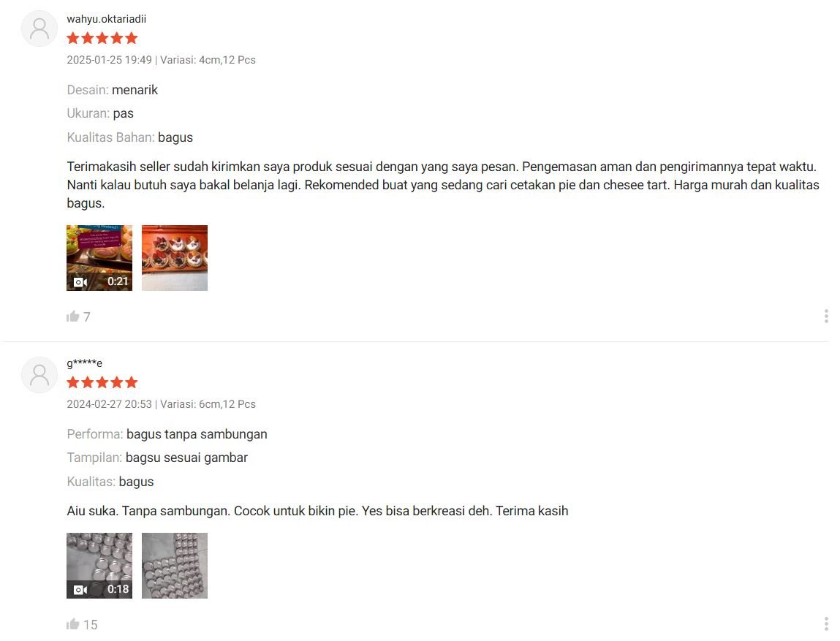The width and height of the screenshot is (840, 641).
Task: Click the video camera icon on 0:18 thumbnail
Action: pos(80,590)
